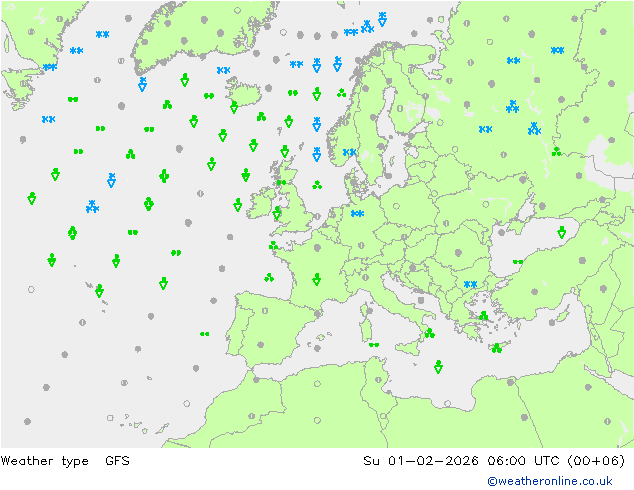Click the green drizzle symbol west of Gibraltar

(x=205, y=334)
